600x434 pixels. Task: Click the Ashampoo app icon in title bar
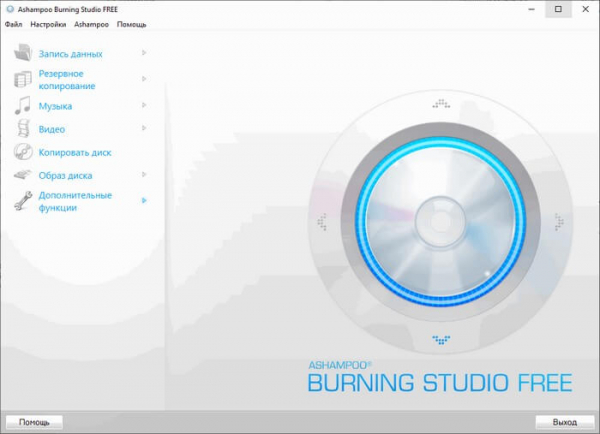click(x=10, y=9)
